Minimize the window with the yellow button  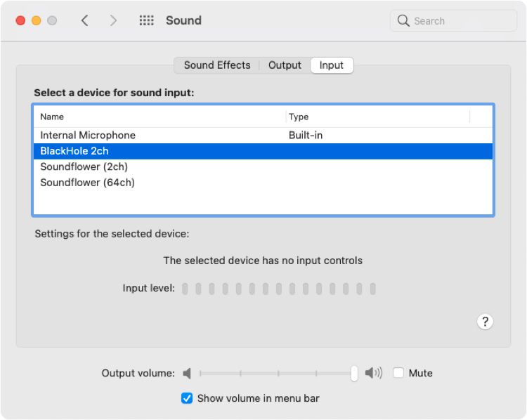pyautogui.click(x=37, y=20)
